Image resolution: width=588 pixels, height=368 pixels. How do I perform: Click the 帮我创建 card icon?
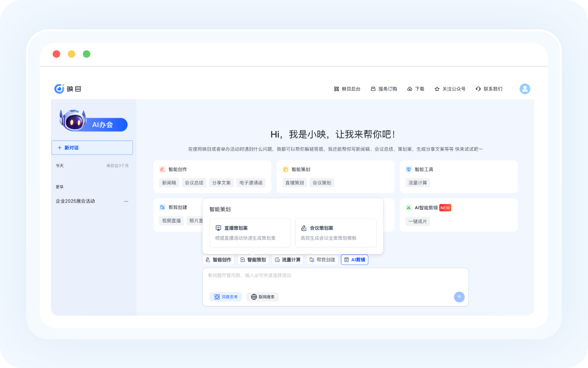click(162, 207)
